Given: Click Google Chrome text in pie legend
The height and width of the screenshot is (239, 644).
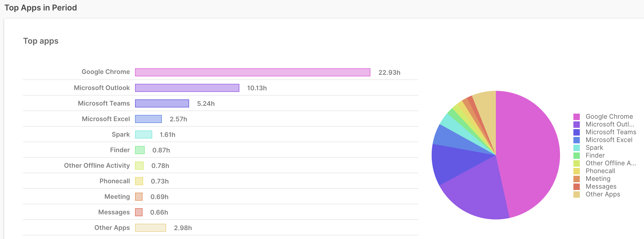Looking at the screenshot, I should click(x=609, y=117).
